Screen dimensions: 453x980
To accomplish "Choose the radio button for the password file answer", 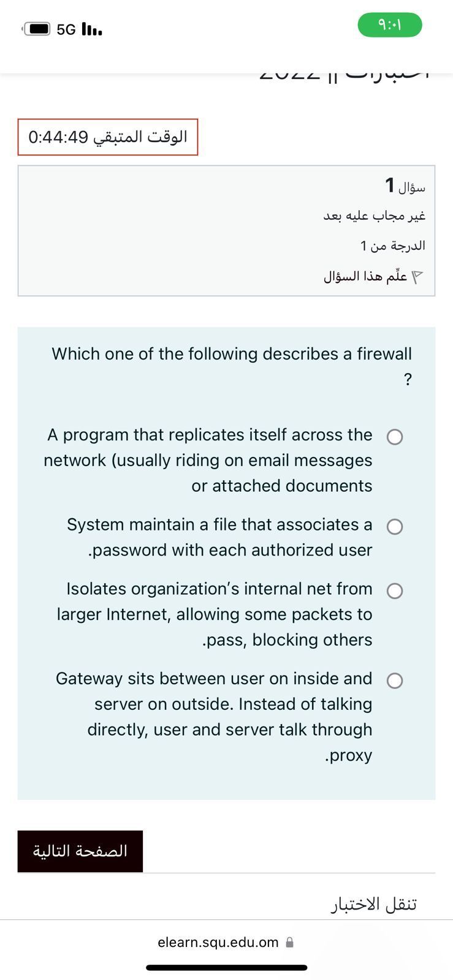I will coord(395,527).
